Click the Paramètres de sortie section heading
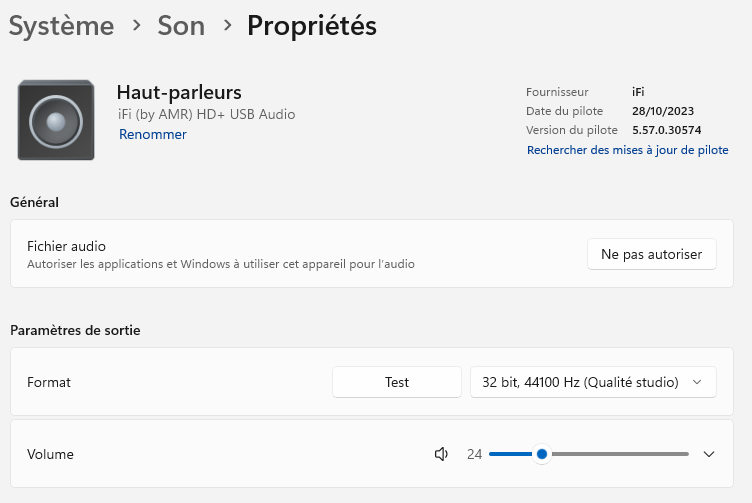Image resolution: width=752 pixels, height=503 pixels. 75,330
